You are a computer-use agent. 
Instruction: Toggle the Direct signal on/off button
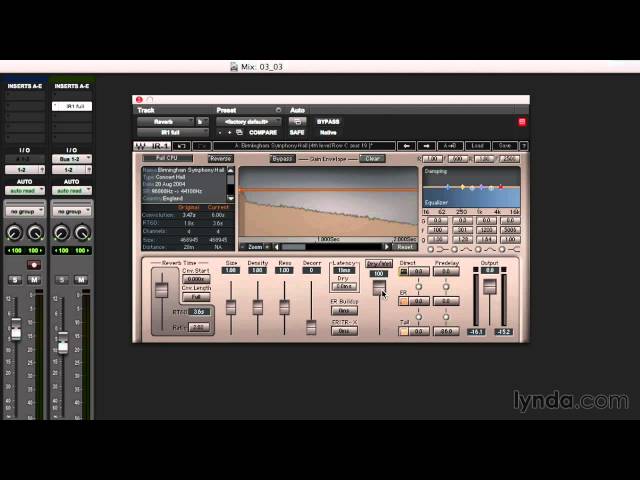[x=403, y=271]
